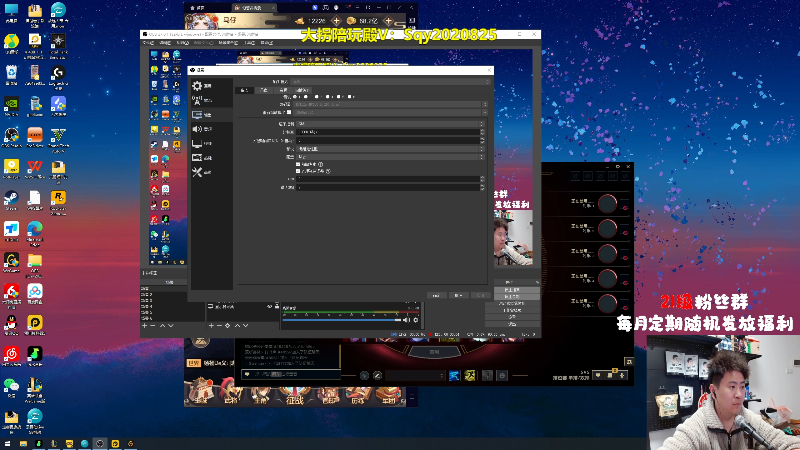Toggle sixth audio track checkbox

click(x=349, y=96)
